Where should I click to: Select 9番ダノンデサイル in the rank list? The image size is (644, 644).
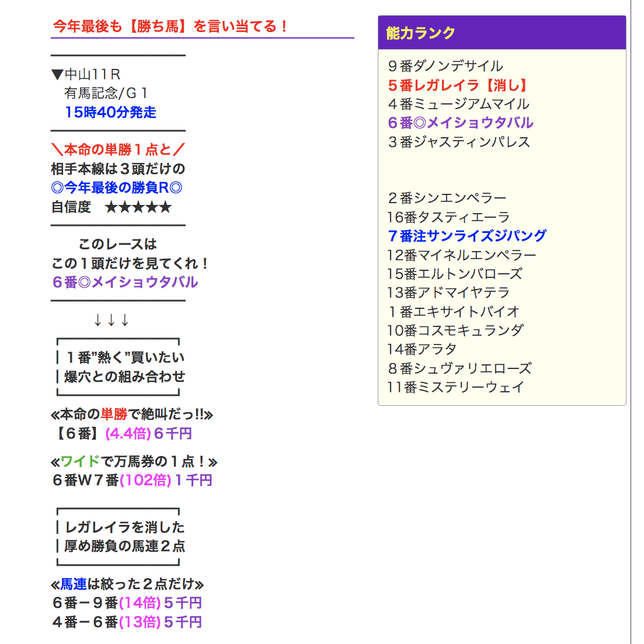coord(445,66)
